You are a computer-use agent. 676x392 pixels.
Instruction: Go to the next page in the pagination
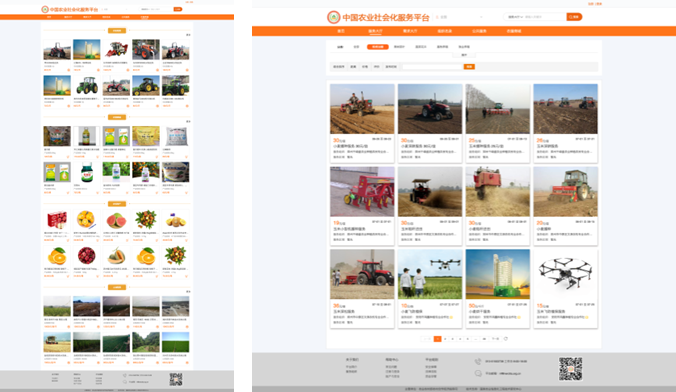pyautogui.click(x=495, y=339)
